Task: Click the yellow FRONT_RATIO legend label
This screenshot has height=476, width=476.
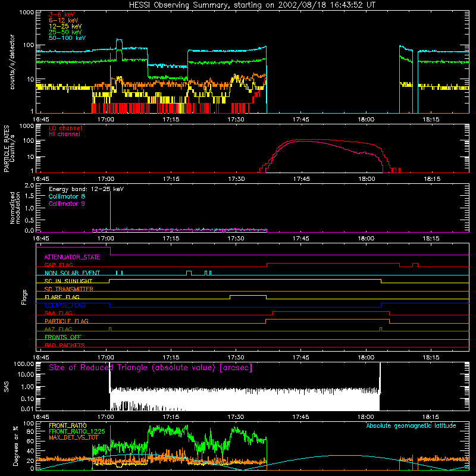Action: pyautogui.click(x=67, y=425)
